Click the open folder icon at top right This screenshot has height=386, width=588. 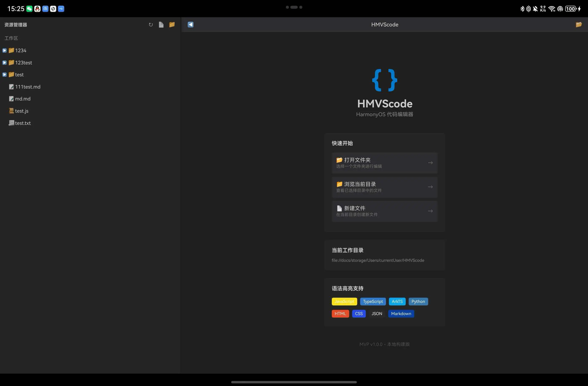(579, 24)
